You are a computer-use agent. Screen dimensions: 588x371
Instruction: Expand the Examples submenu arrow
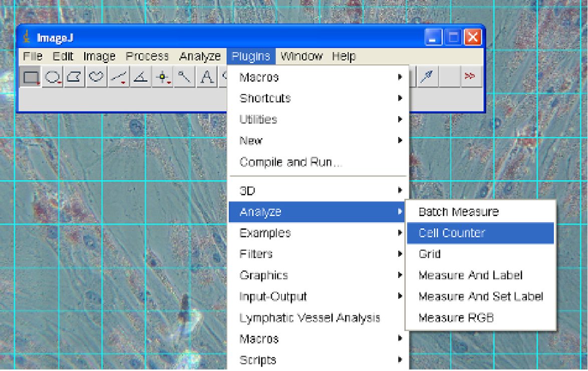400,233
